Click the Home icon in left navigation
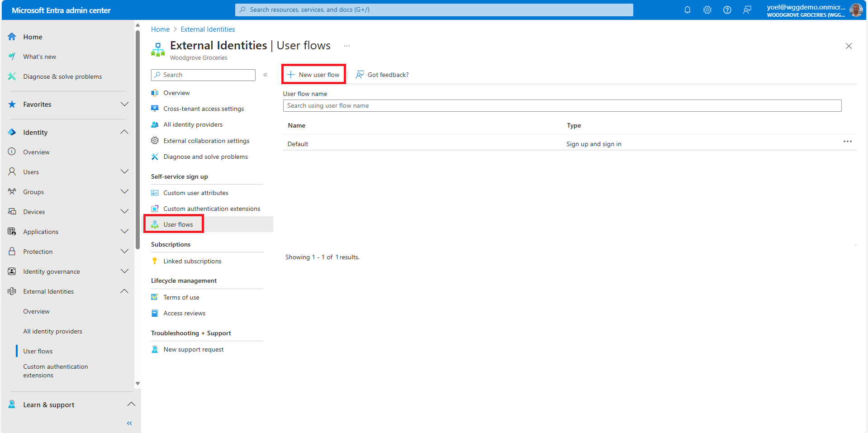Screen dimensions: 868x433 click(12, 37)
